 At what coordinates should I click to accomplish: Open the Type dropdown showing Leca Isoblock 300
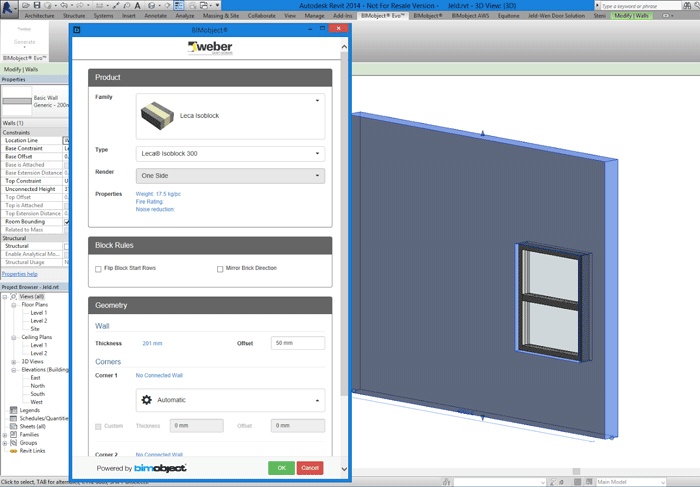pyautogui.click(x=230, y=154)
